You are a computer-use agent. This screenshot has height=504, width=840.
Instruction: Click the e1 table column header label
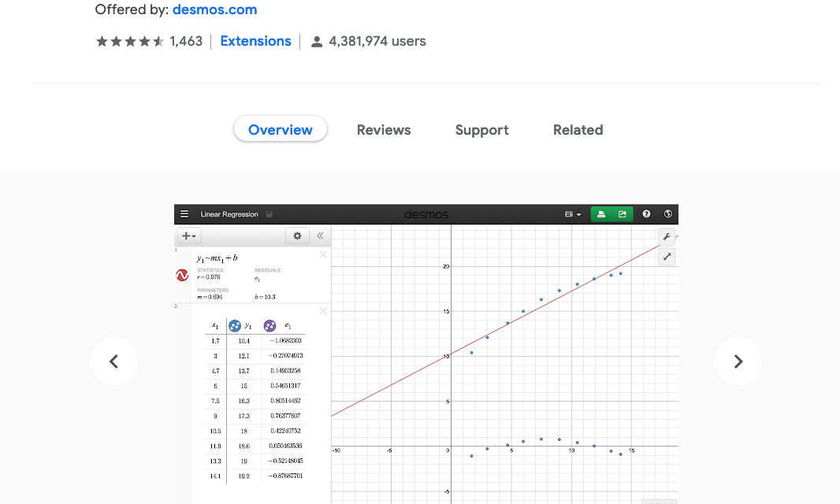point(288,326)
